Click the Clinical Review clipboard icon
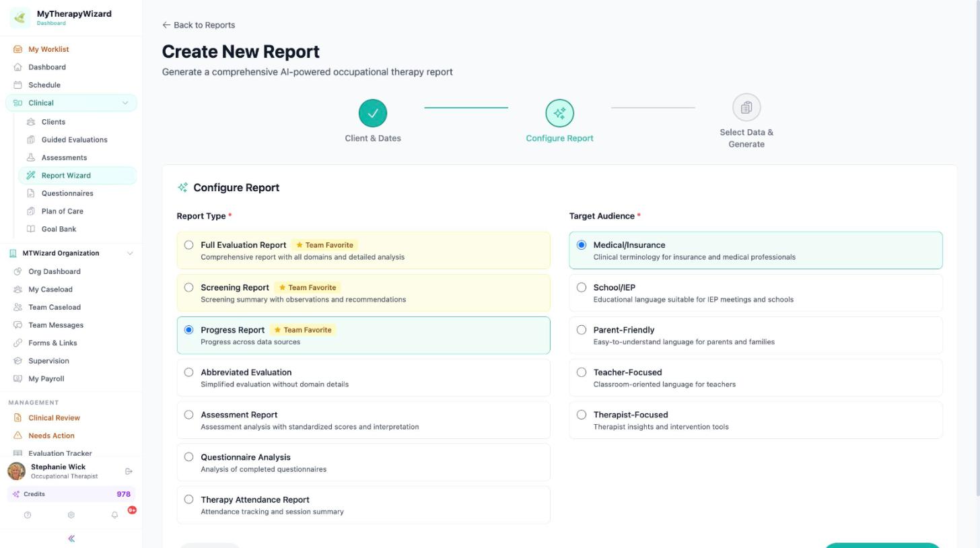The height and width of the screenshot is (548, 980). 18,418
